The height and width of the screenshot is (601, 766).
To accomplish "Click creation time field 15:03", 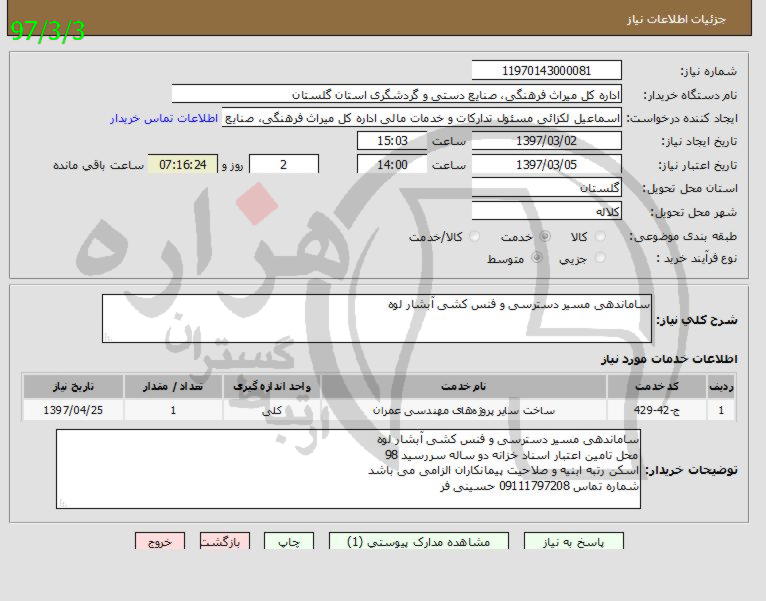I will (x=392, y=141).
